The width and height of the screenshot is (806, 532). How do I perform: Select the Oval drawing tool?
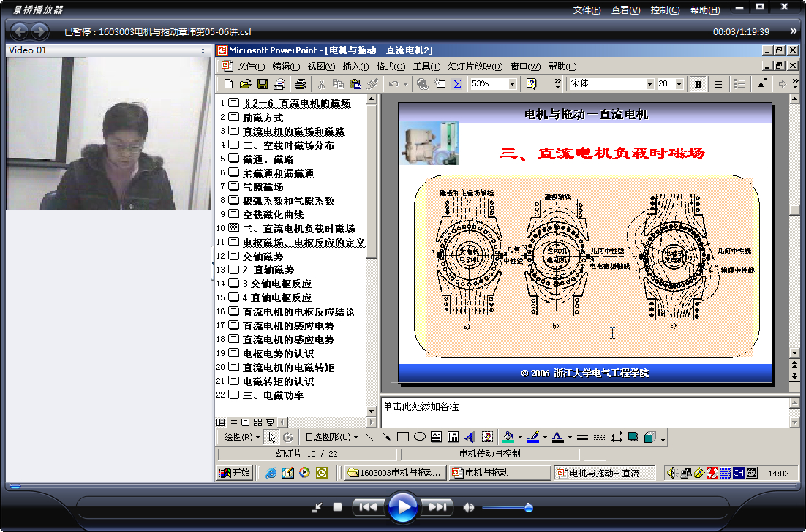pos(420,437)
